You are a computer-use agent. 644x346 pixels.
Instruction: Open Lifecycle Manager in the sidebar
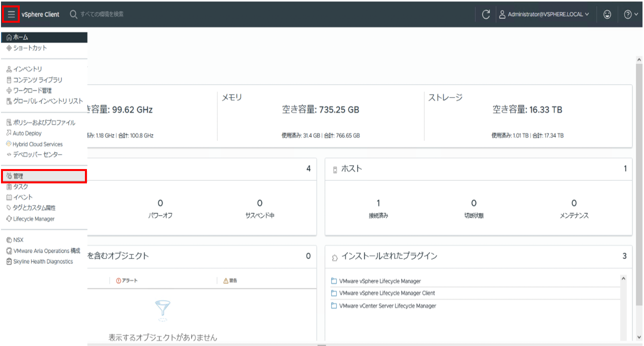[x=44, y=219]
